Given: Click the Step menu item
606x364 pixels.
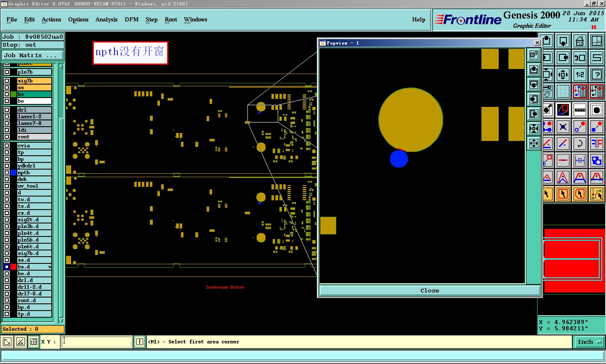Looking at the screenshot, I should (x=151, y=19).
